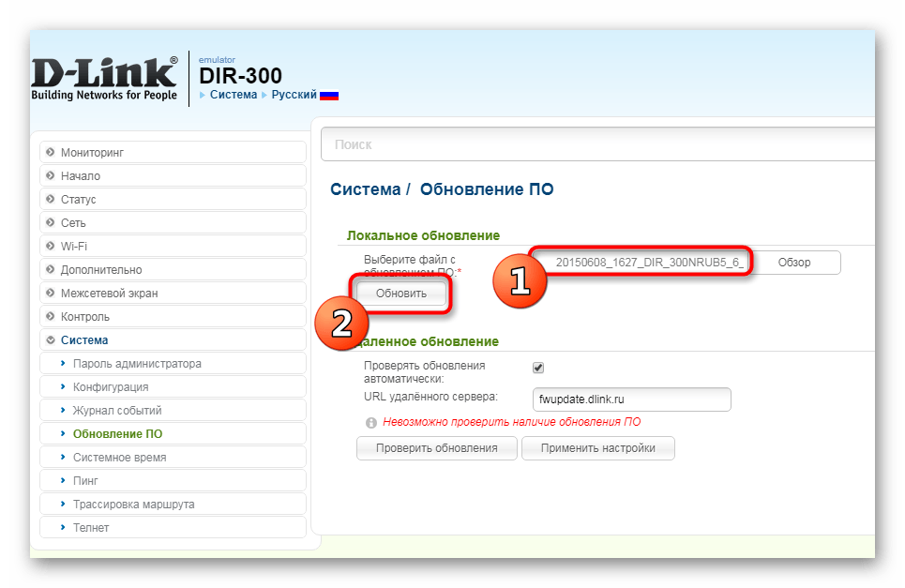Select the Система menu item
This screenshot has height=588, width=905.
(173, 339)
